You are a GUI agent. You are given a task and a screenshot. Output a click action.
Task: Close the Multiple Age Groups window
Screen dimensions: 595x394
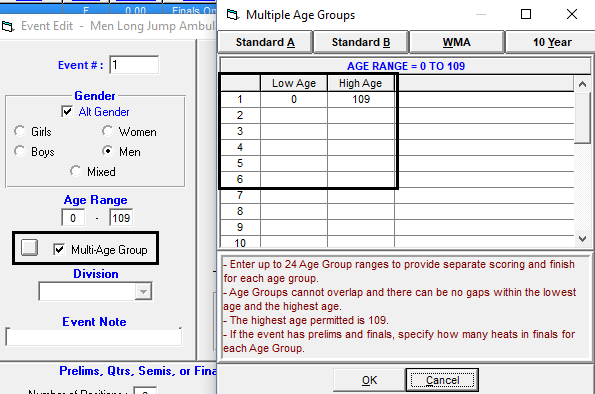572,14
